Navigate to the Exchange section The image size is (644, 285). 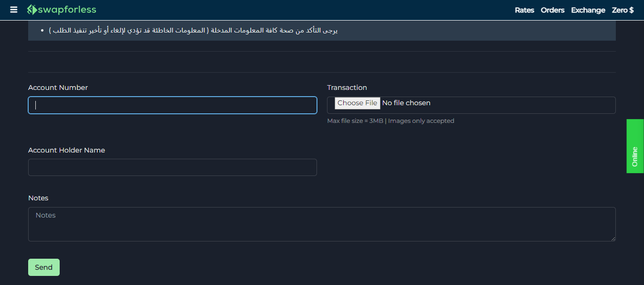(588, 10)
